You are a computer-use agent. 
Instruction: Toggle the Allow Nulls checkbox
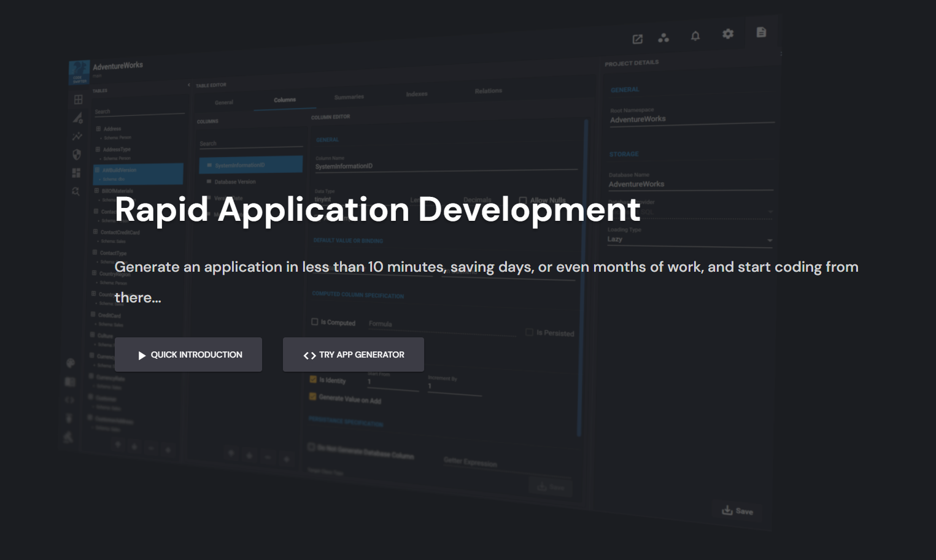(523, 201)
